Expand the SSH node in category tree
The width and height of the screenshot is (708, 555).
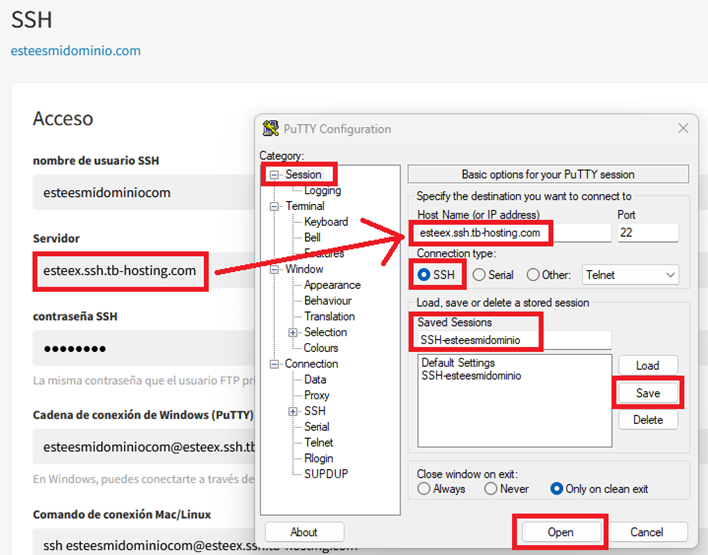click(293, 411)
